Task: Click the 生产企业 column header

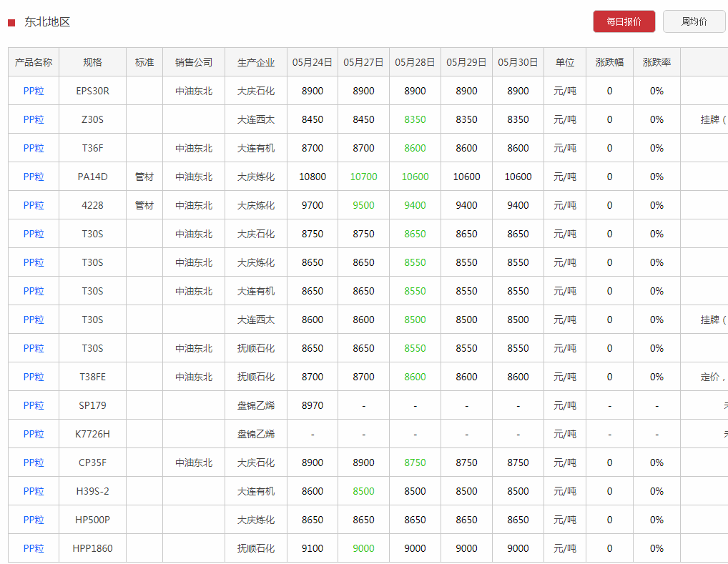Action: point(256,62)
